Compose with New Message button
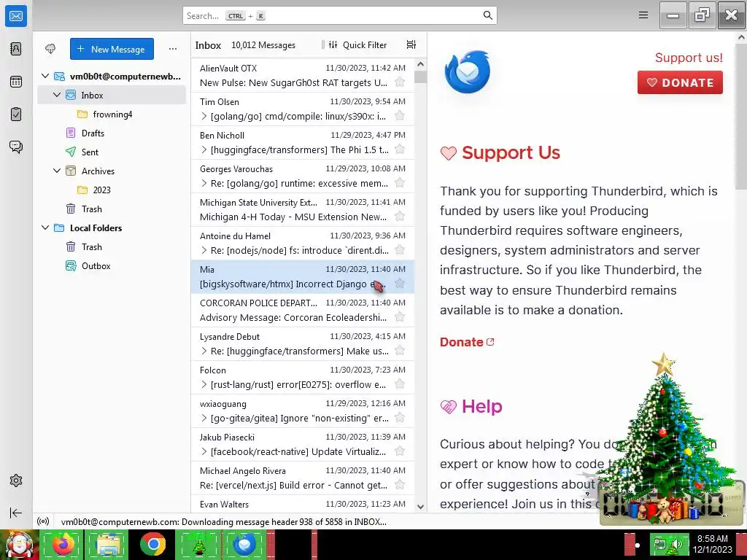The width and height of the screenshot is (747, 560). point(112,49)
